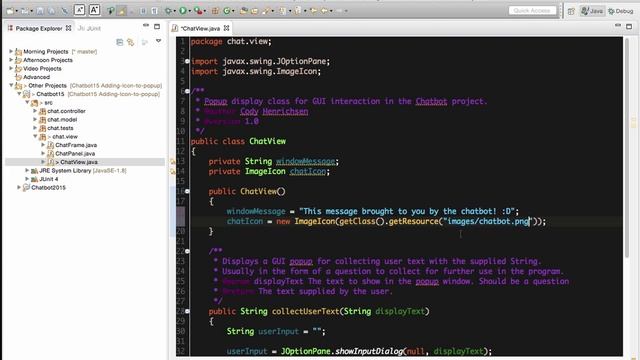Click the Save toolbar icon
The image size is (640, 360).
[40, 11]
